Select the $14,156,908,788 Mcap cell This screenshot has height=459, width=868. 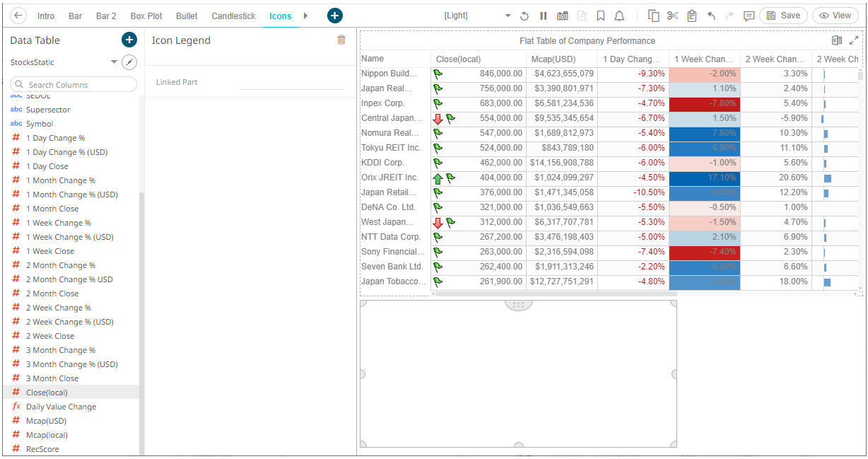coord(562,163)
